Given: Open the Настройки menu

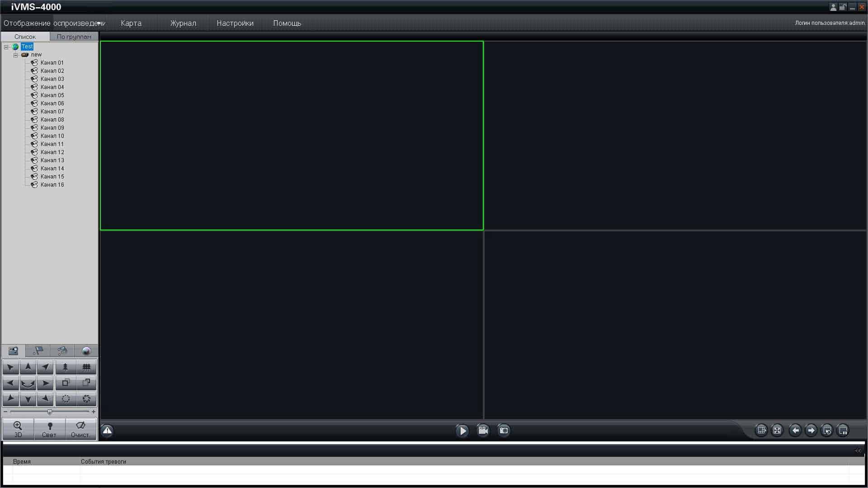Looking at the screenshot, I should click(x=235, y=23).
